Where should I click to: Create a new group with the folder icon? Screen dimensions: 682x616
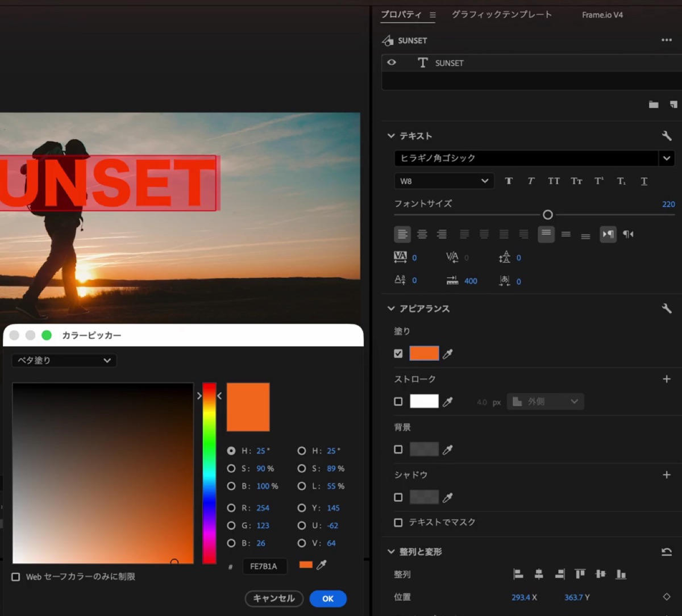point(654,105)
